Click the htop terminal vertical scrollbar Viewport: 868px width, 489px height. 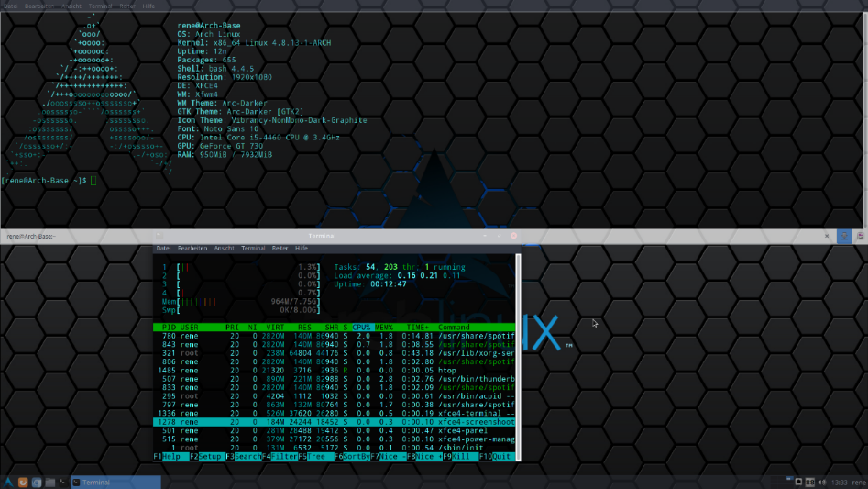pos(518,357)
